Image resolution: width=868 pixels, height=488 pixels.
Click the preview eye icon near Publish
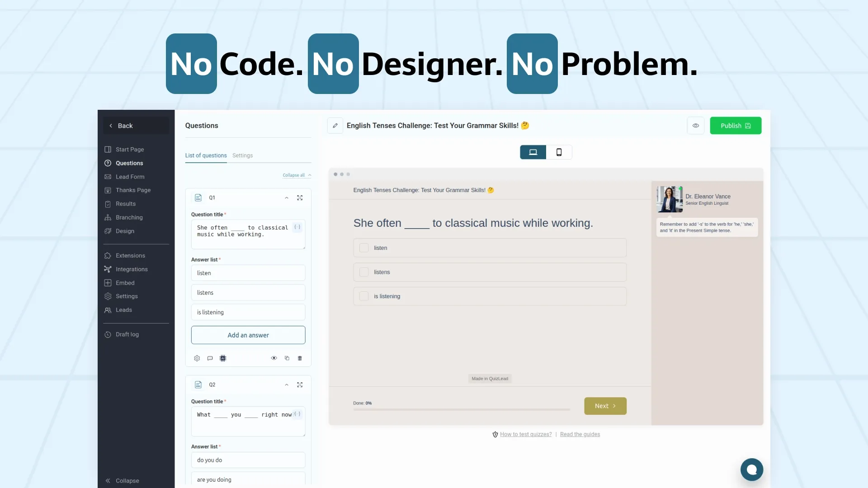click(x=696, y=126)
